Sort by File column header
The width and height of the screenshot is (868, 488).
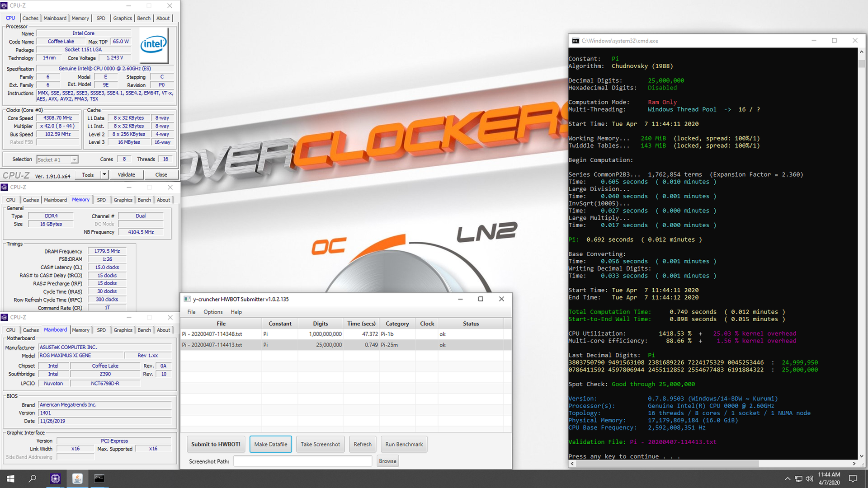click(x=221, y=324)
